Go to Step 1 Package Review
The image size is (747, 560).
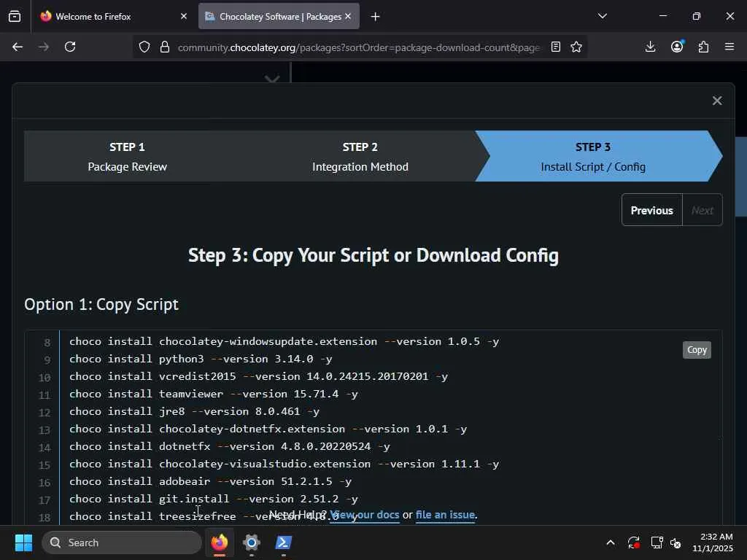127,156
